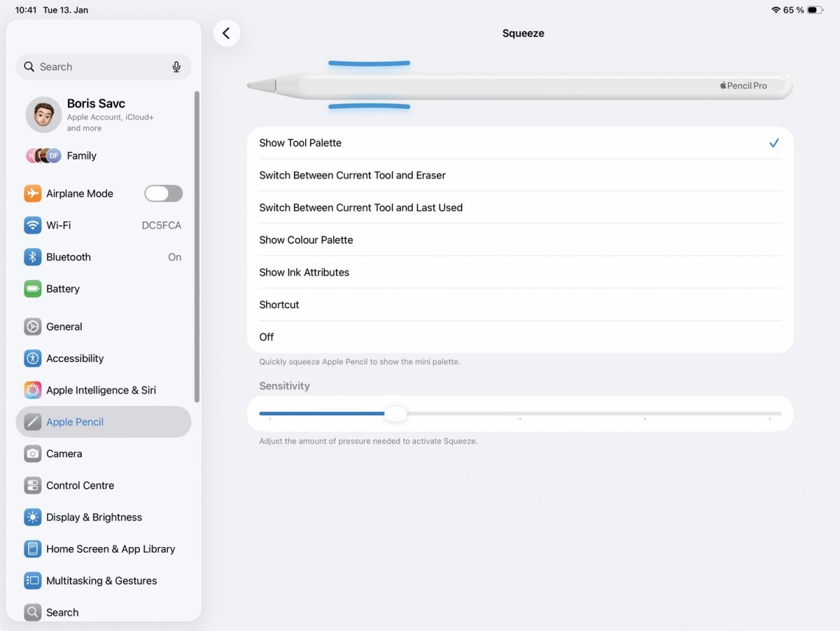The height and width of the screenshot is (631, 840).
Task: Tap the Battery icon in sidebar
Action: click(x=32, y=289)
